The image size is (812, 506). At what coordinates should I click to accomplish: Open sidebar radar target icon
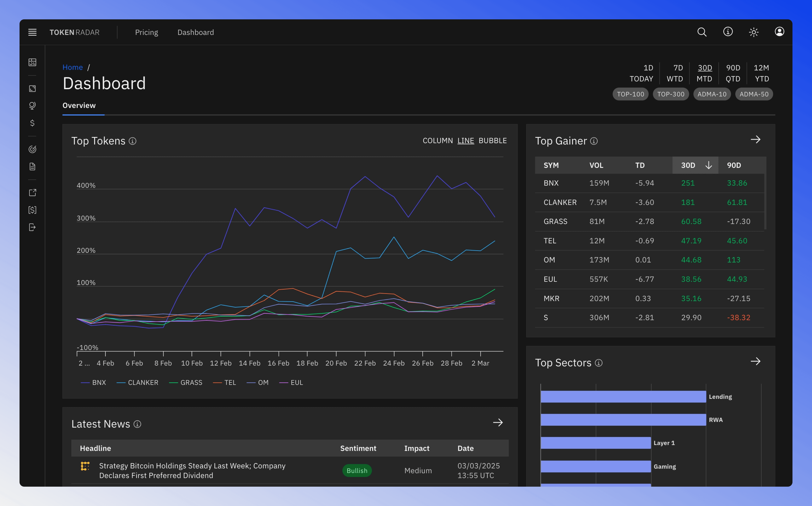32,149
